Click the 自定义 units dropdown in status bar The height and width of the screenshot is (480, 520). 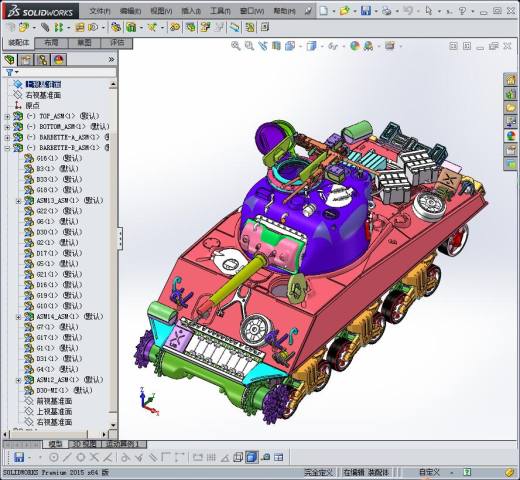point(434,472)
